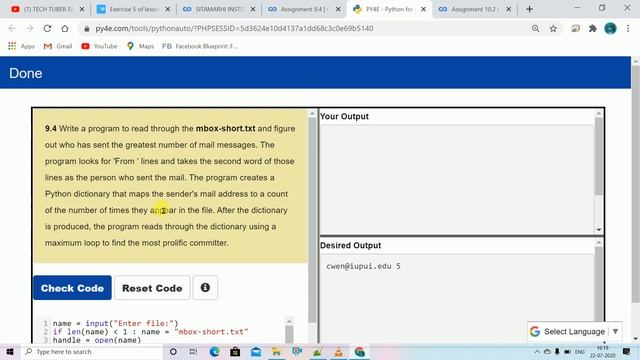Click inside the Your Output box
The height and width of the screenshot is (360, 640).
point(457,179)
